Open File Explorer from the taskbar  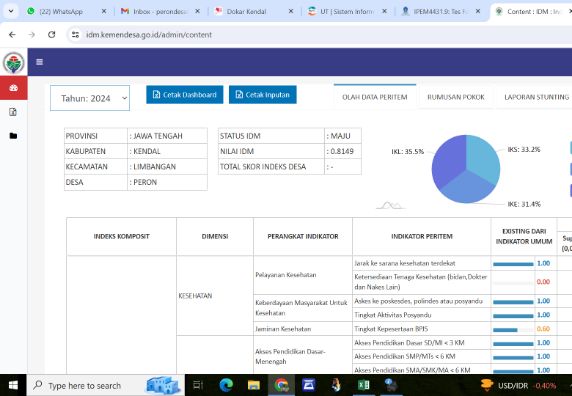254,385
